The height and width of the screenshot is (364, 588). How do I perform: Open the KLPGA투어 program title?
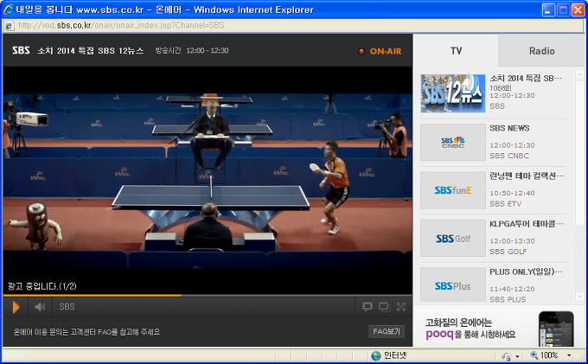coord(526,224)
